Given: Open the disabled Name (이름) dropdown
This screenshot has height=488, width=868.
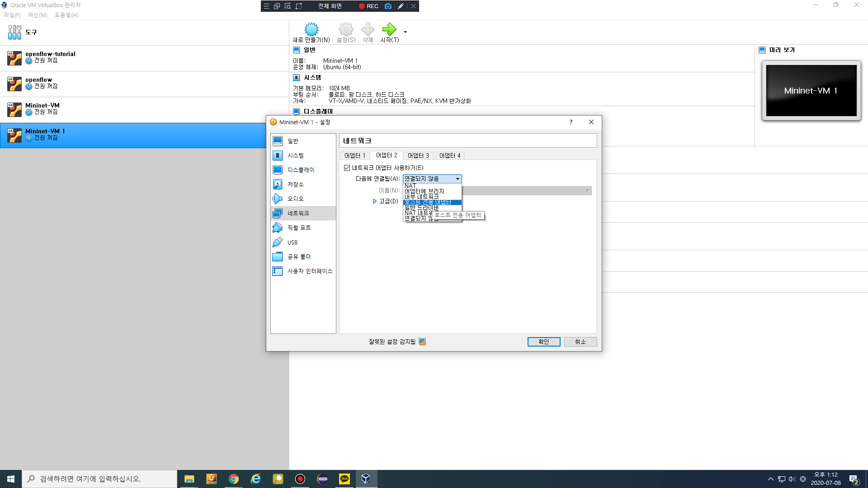Looking at the screenshot, I should [x=527, y=191].
